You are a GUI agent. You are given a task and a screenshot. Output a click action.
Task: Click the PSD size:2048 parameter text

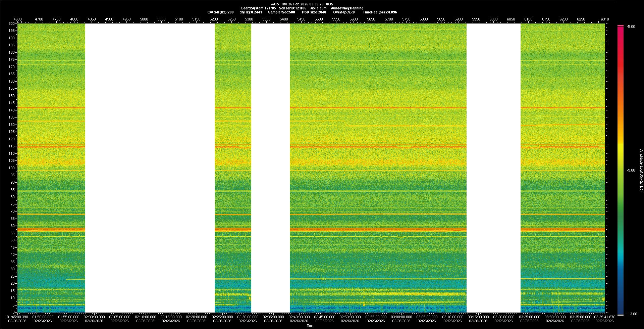(x=314, y=12)
